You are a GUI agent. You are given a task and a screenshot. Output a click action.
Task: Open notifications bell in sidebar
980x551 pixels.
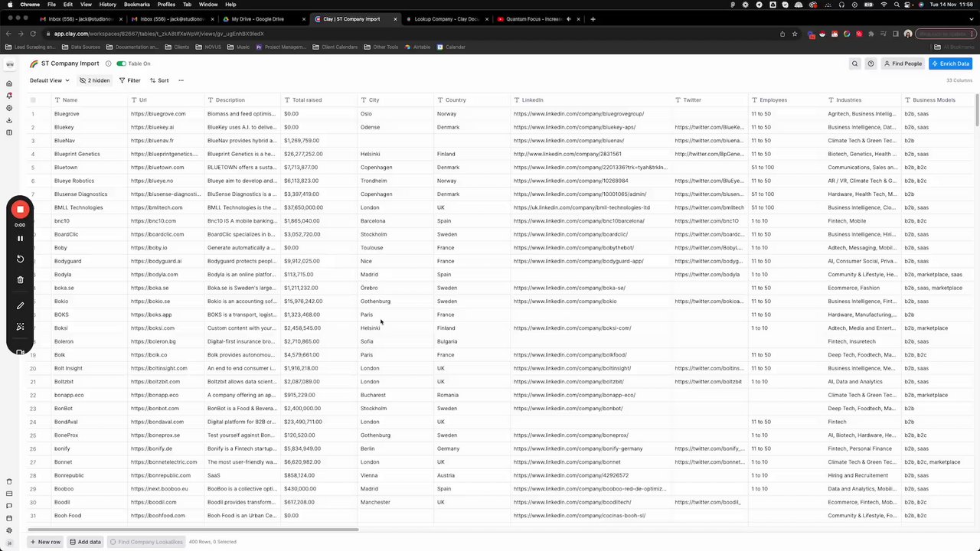click(x=9, y=96)
